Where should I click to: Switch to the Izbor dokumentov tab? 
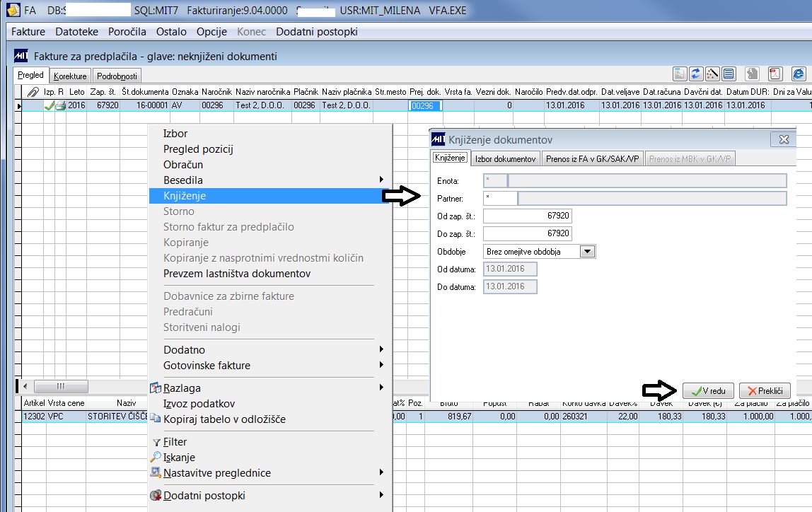coord(506,158)
